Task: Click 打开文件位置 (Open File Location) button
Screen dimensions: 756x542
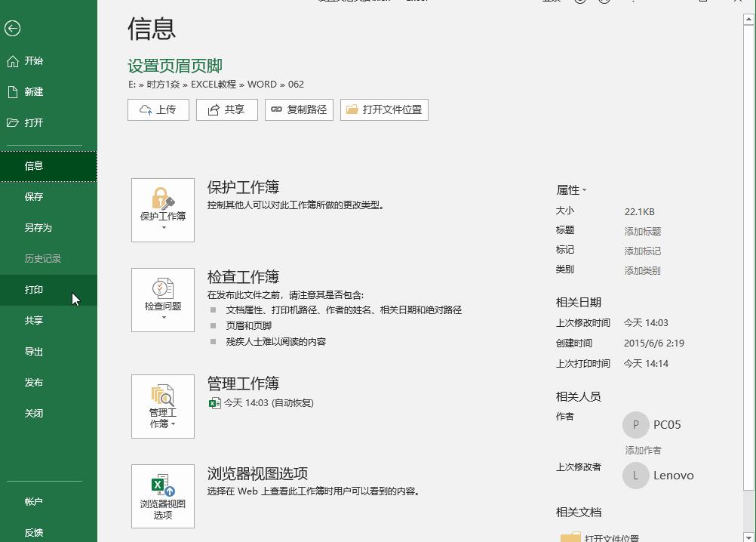Action: tap(384, 109)
